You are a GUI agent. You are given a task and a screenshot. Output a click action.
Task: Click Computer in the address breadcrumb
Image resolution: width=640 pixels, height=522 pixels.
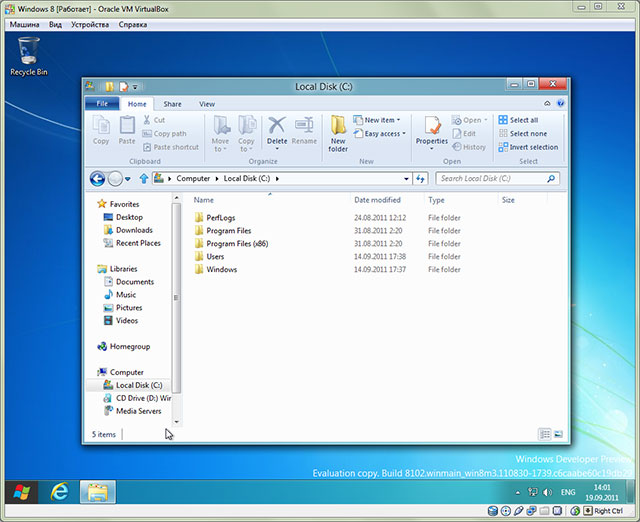[x=193, y=178]
